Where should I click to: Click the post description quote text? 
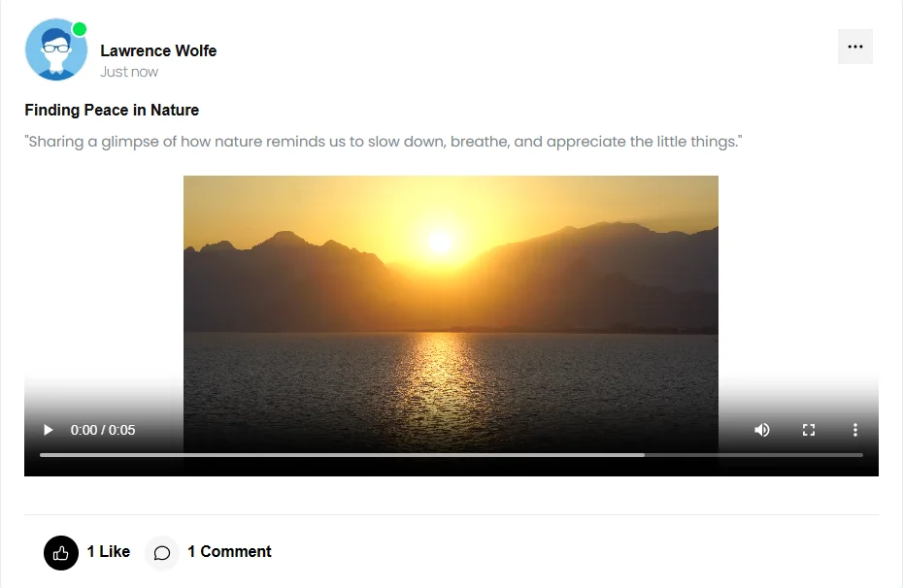[384, 142]
